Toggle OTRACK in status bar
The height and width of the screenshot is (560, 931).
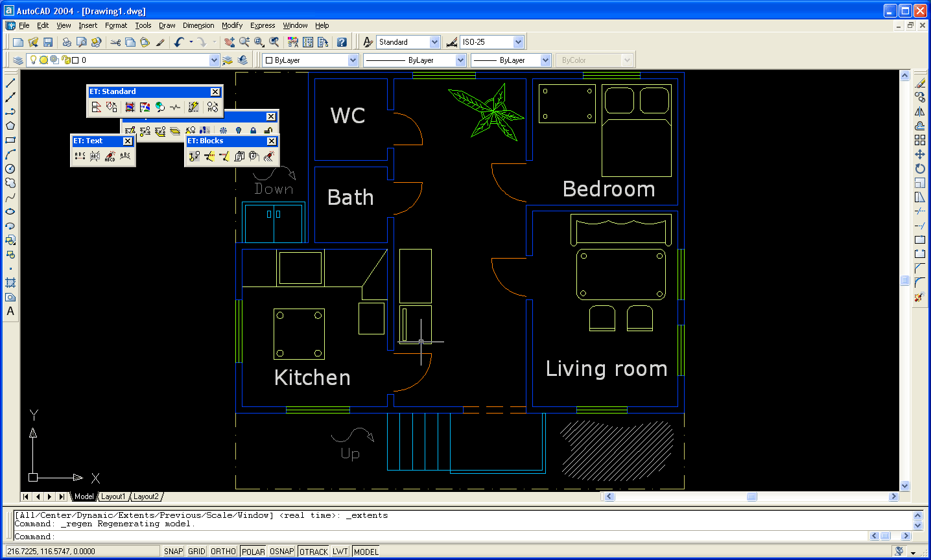pos(314,552)
